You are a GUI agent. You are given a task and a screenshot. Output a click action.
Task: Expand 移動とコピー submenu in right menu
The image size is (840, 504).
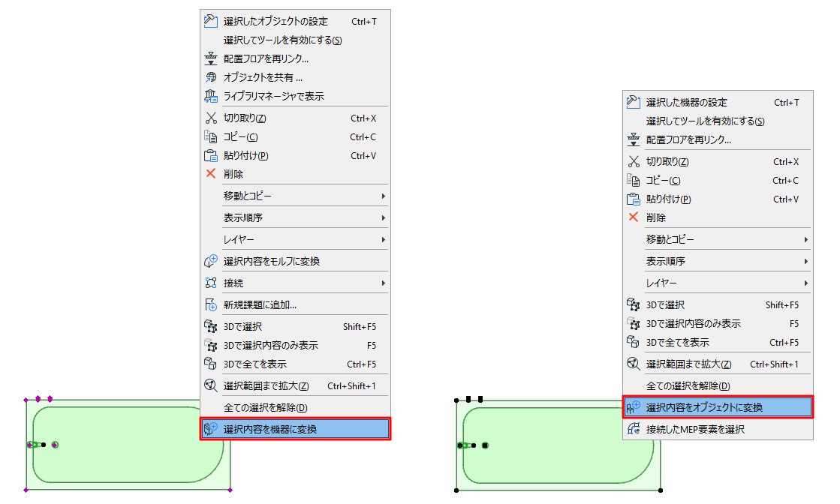point(806,240)
